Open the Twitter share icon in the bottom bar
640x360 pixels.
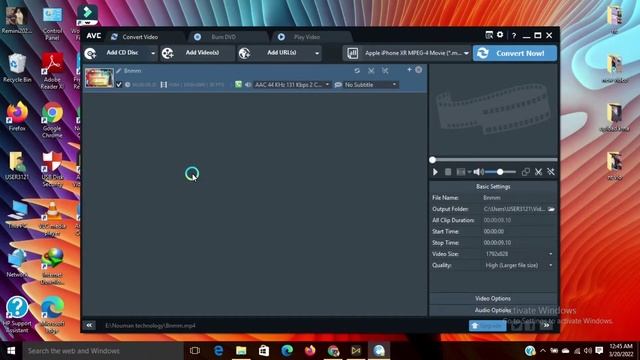tap(516, 326)
